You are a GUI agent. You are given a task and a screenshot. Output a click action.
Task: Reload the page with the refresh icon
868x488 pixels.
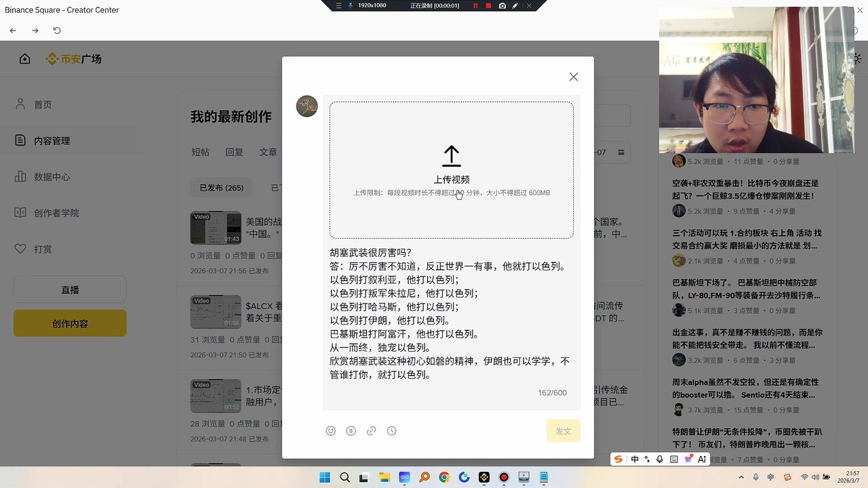pyautogui.click(x=57, y=30)
